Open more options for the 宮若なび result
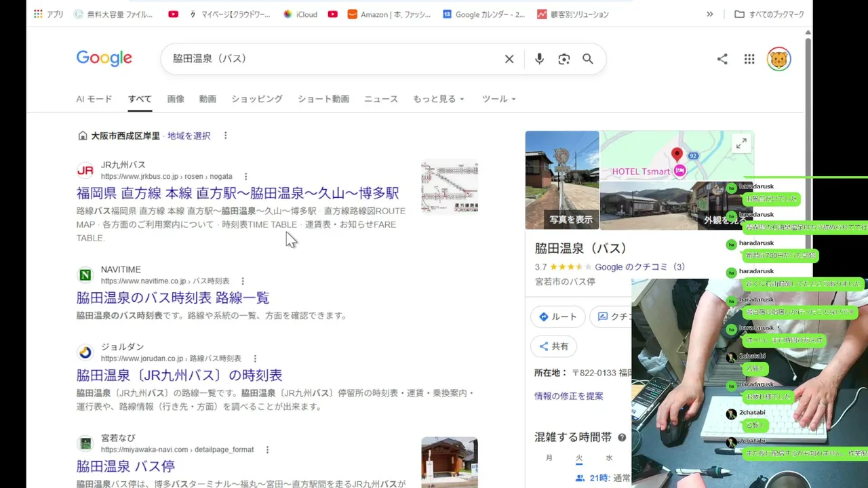The height and width of the screenshot is (488, 868). pos(267,449)
